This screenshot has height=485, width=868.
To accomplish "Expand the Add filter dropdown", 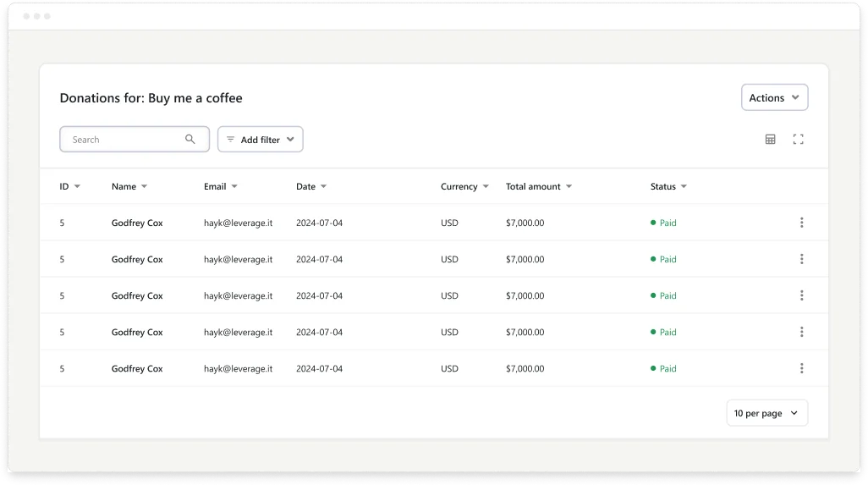I will pos(261,140).
